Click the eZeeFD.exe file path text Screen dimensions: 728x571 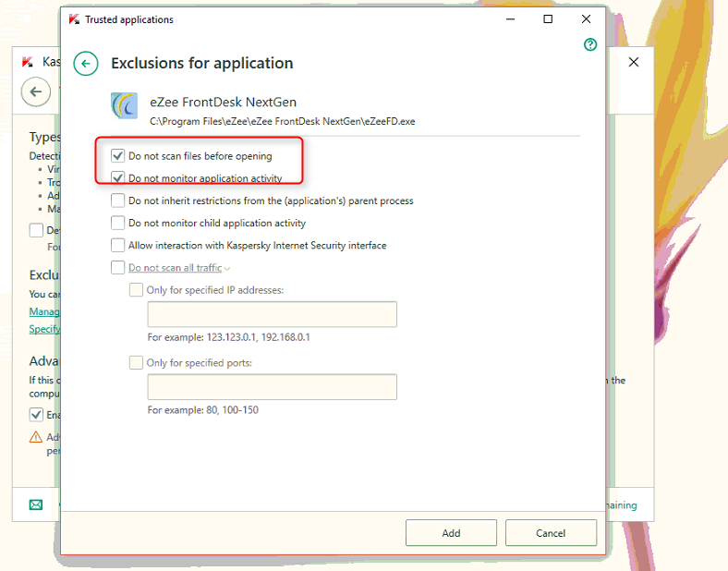(x=283, y=121)
